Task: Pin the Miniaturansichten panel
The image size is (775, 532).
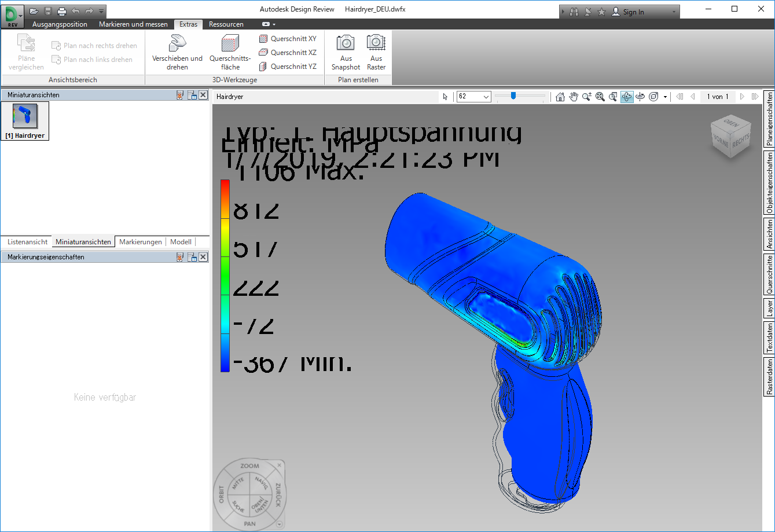Action: (x=180, y=94)
